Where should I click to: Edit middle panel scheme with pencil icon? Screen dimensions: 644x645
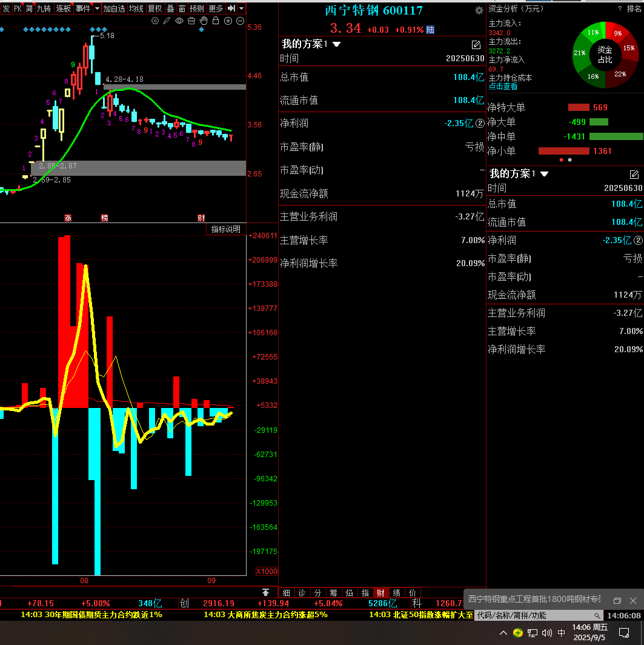click(476, 45)
